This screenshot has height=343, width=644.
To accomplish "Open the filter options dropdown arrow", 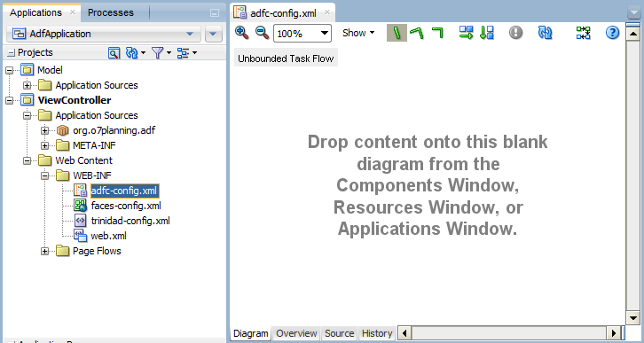I will (169, 53).
